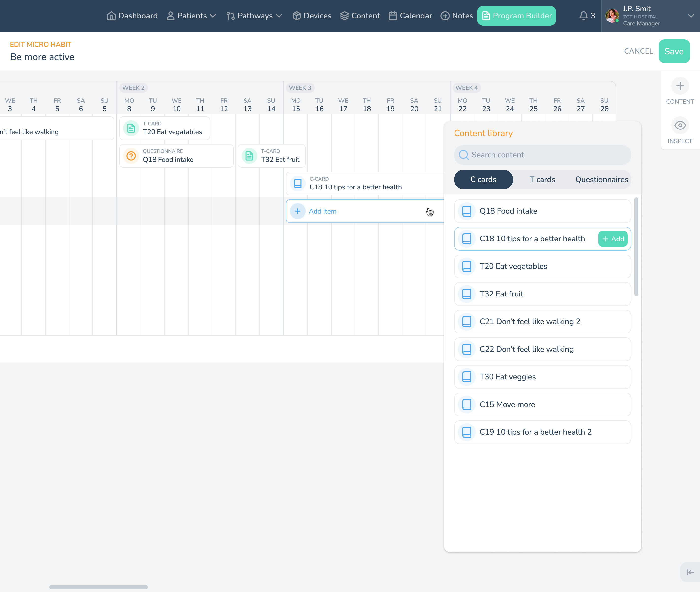The image size is (700, 592).
Task: Click the green Save button
Action: 674,51
